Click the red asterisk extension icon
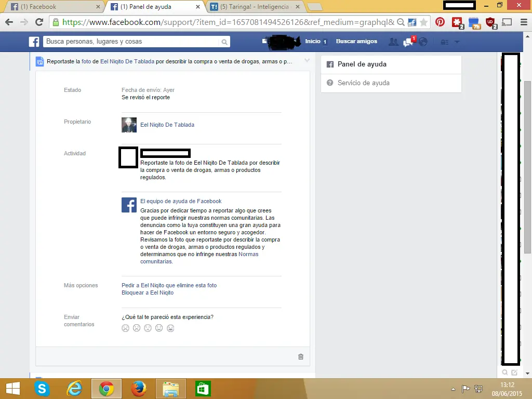Screen dimensions: 532x399 457,23
